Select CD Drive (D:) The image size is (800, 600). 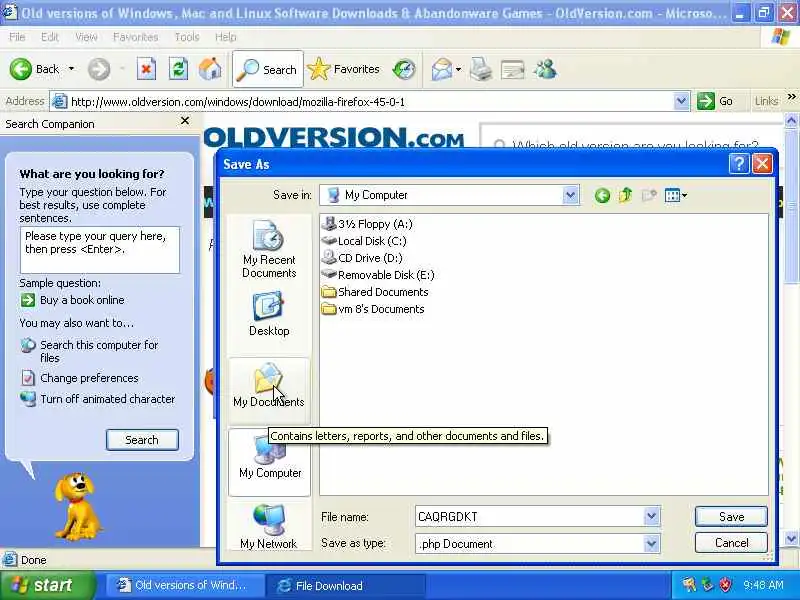click(362, 258)
